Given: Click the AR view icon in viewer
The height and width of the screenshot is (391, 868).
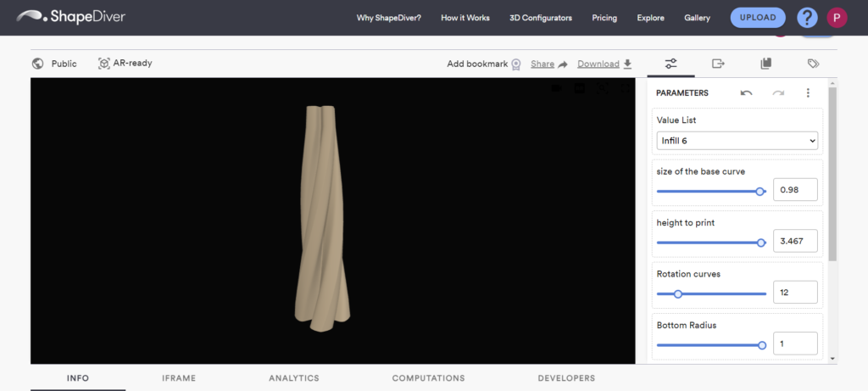Looking at the screenshot, I should click(x=580, y=88).
